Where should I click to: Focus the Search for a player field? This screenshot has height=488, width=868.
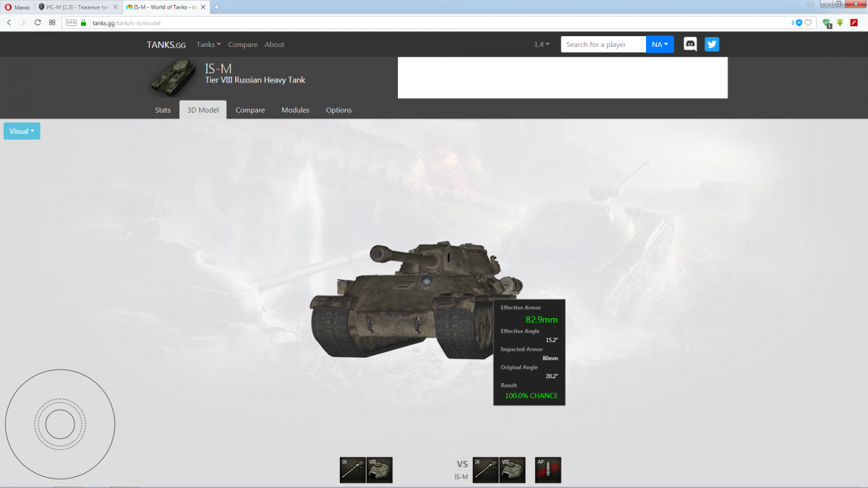click(603, 44)
